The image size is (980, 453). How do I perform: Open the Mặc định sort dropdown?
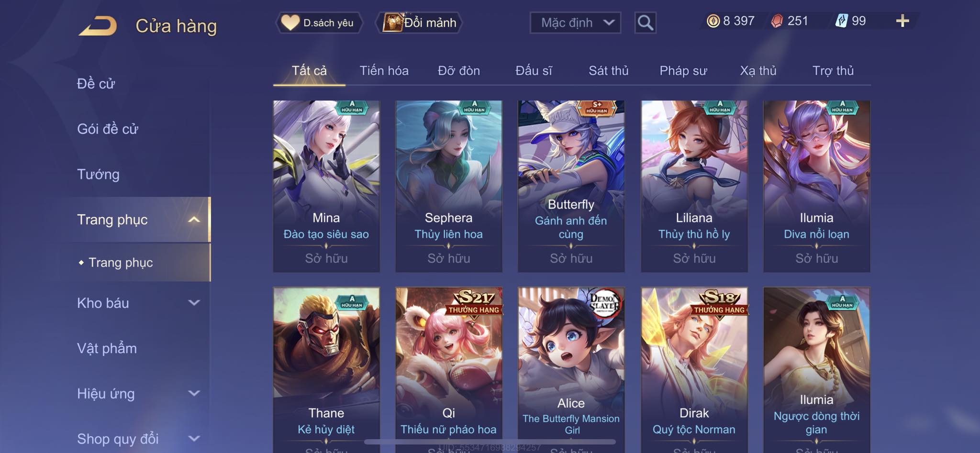click(575, 22)
